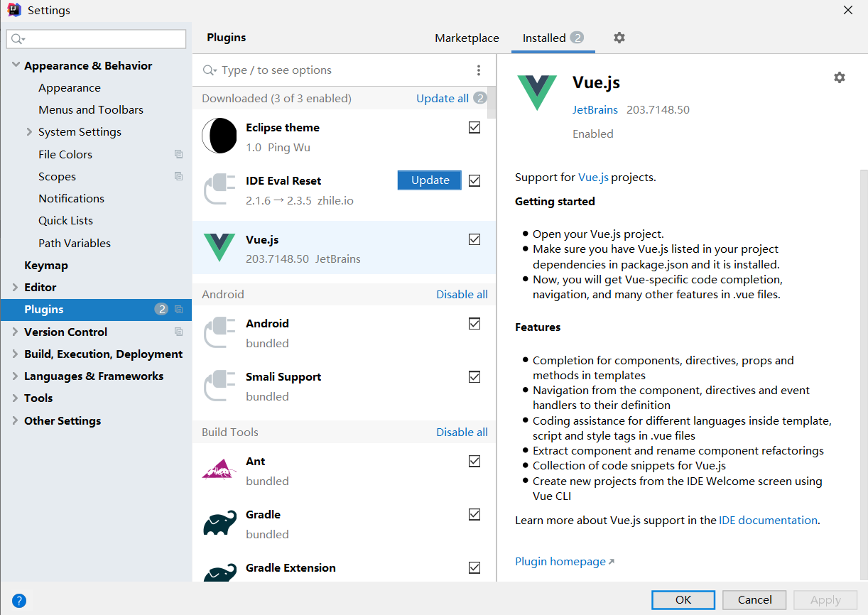Click the IntelliJ logo in title bar
The height and width of the screenshot is (615, 868).
click(13, 10)
